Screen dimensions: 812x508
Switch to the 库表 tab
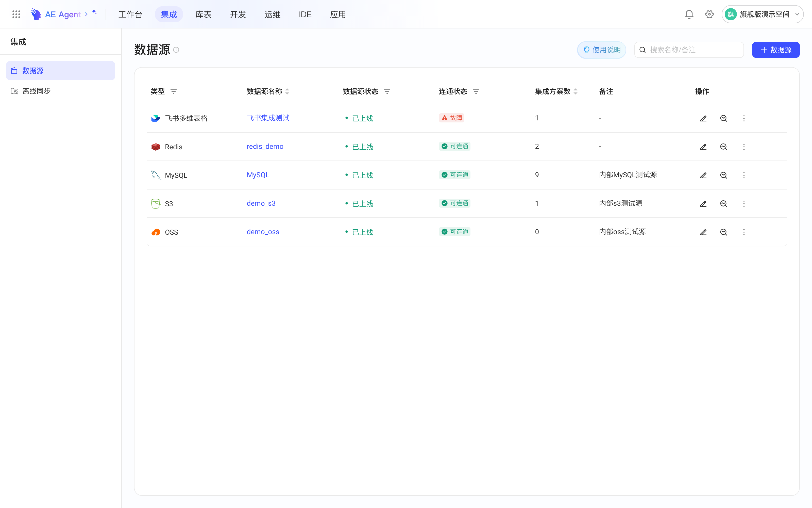(203, 14)
